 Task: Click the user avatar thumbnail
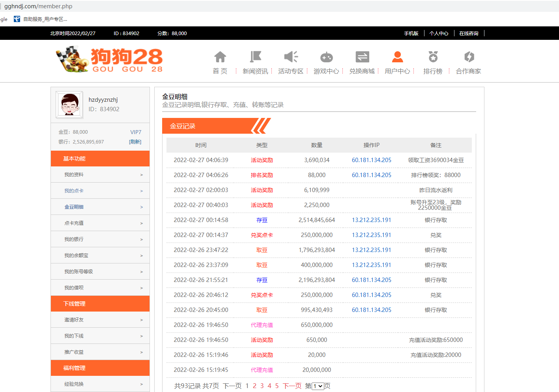pos(69,105)
